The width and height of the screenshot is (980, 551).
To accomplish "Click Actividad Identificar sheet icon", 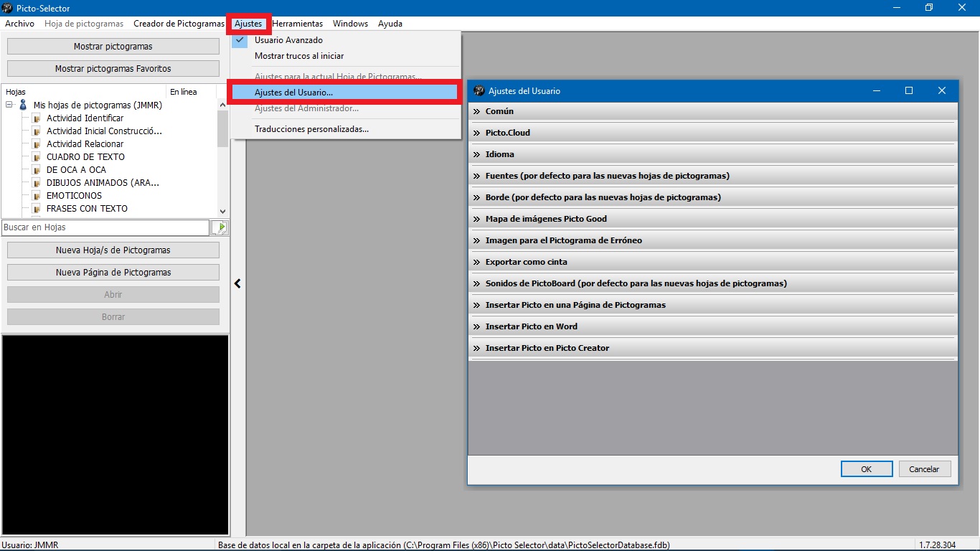I will [x=36, y=118].
